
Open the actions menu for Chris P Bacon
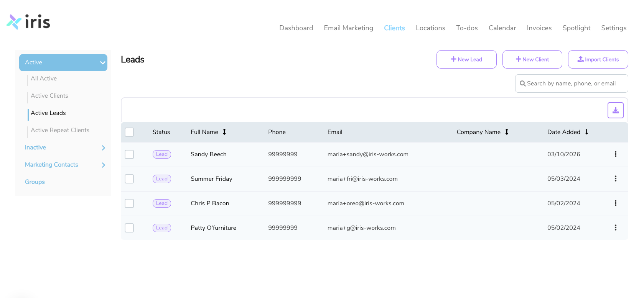615,203
